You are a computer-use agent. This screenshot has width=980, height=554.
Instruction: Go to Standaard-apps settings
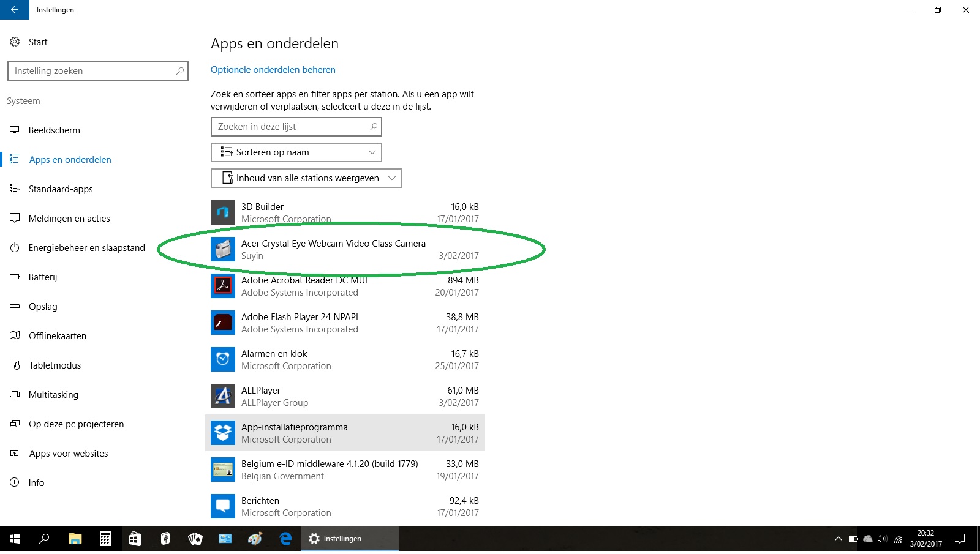[61, 189]
